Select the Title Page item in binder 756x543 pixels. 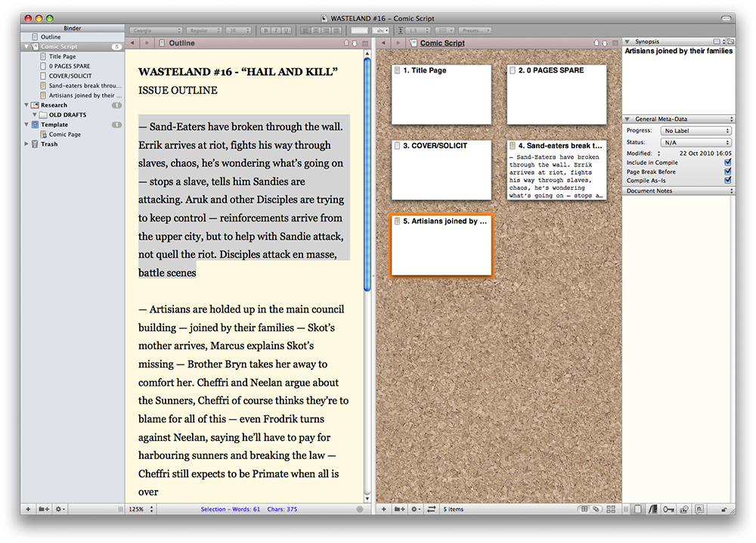(62, 57)
